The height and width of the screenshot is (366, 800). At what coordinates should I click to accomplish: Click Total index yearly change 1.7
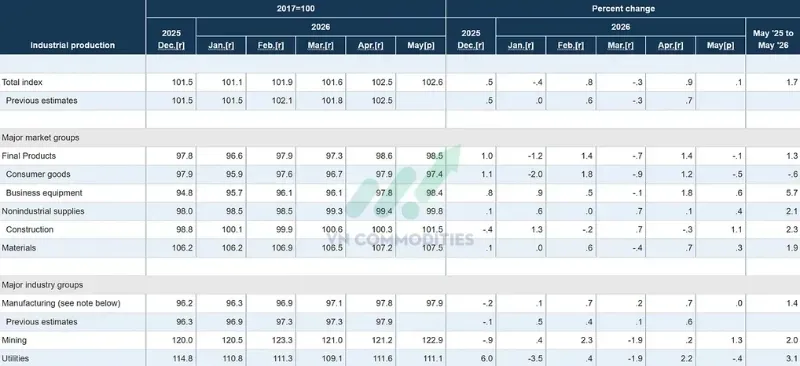click(792, 82)
